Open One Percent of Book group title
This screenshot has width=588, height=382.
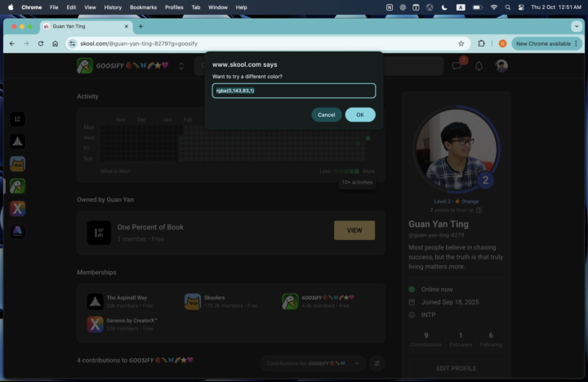coord(150,227)
